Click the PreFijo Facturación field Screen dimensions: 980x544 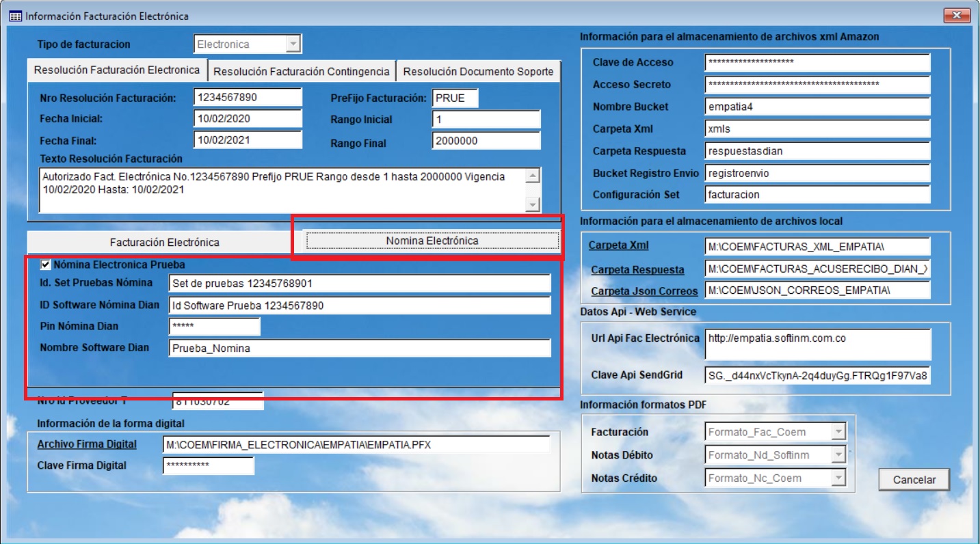[x=455, y=98]
